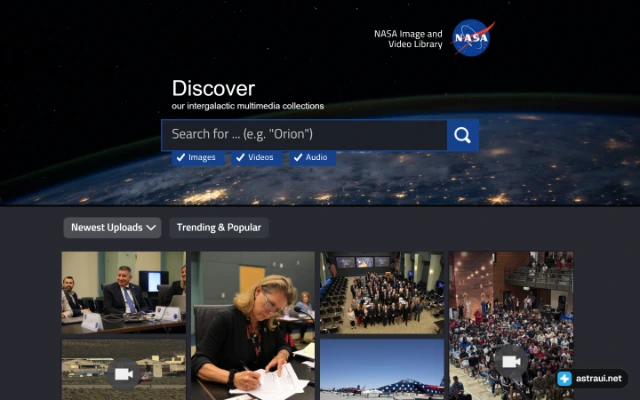Click the magnifying glass search button
Viewport: 640px width, 400px height.
(462, 135)
